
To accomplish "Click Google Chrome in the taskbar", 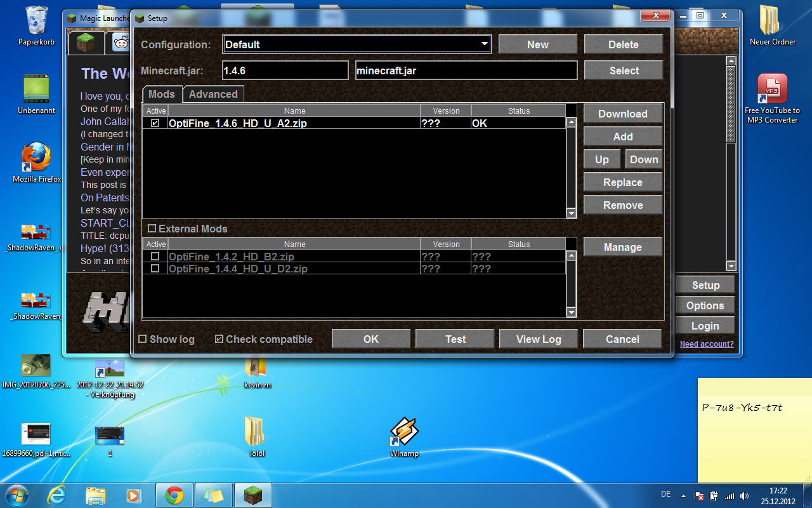I will click(174, 495).
